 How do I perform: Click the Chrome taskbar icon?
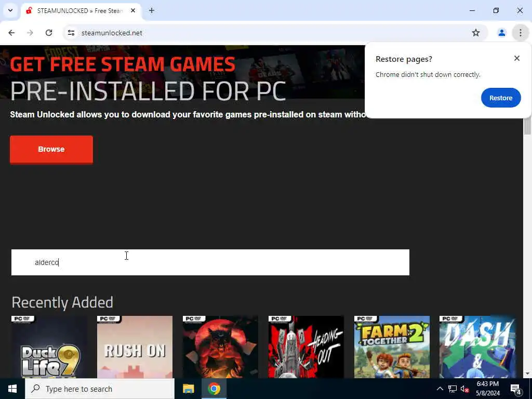tap(214, 389)
